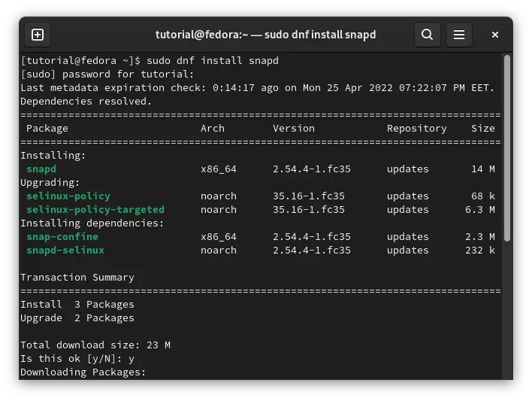The height and width of the screenshot is (401, 532).
Task: Click the 'Install 3 Packages' line
Action: click(x=77, y=305)
